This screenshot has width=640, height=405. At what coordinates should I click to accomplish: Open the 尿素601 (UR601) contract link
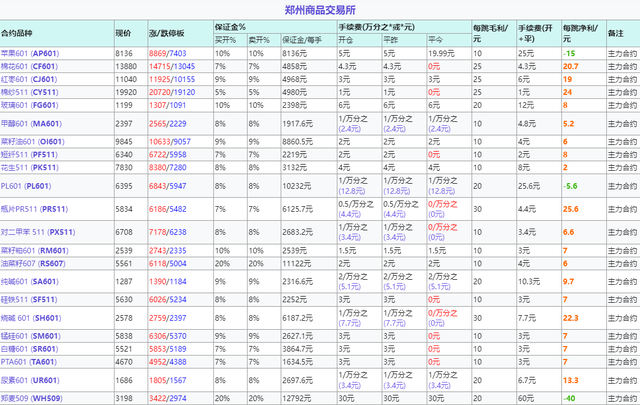point(30,381)
